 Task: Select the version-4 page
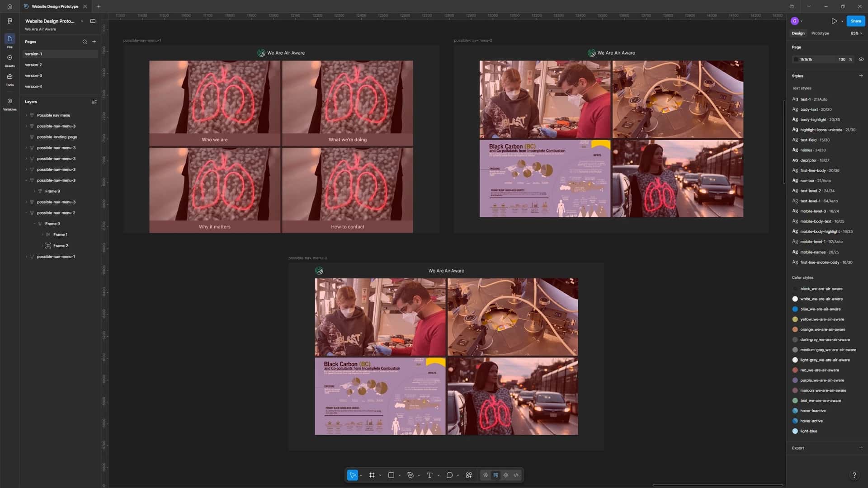coord(60,86)
